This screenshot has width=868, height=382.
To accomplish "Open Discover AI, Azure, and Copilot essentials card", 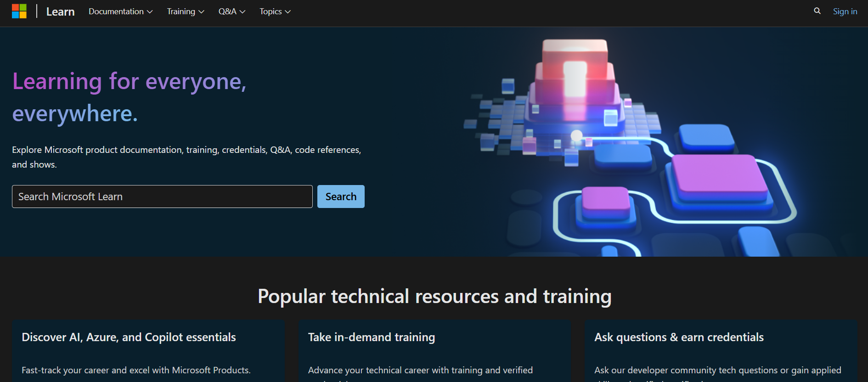I will [x=148, y=351].
